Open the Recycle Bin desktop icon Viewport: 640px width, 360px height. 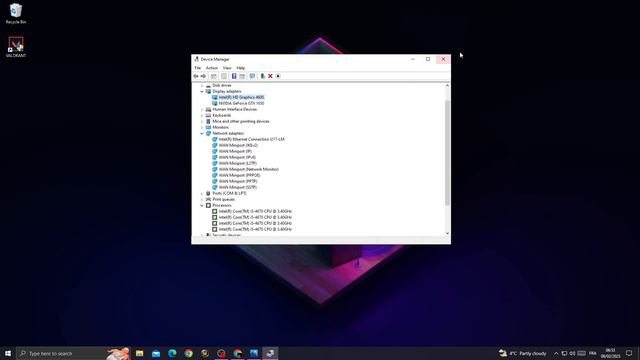click(x=16, y=14)
